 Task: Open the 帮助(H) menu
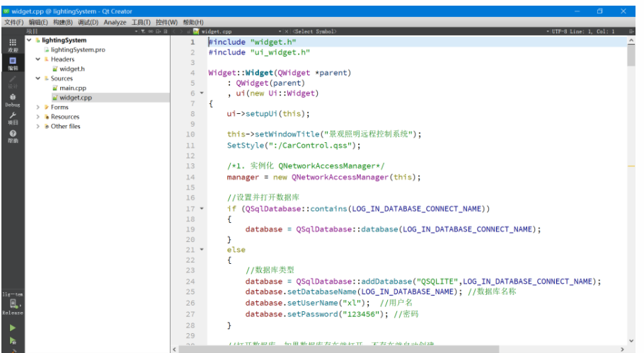coord(193,22)
